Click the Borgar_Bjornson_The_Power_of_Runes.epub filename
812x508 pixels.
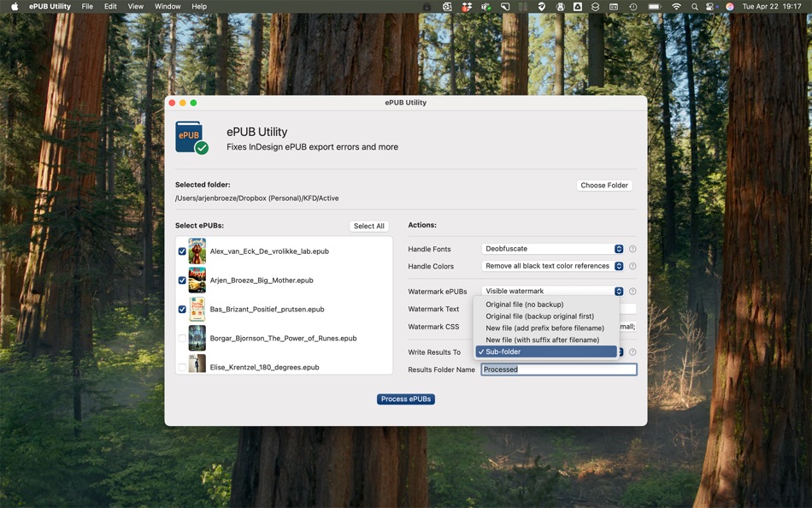283,338
